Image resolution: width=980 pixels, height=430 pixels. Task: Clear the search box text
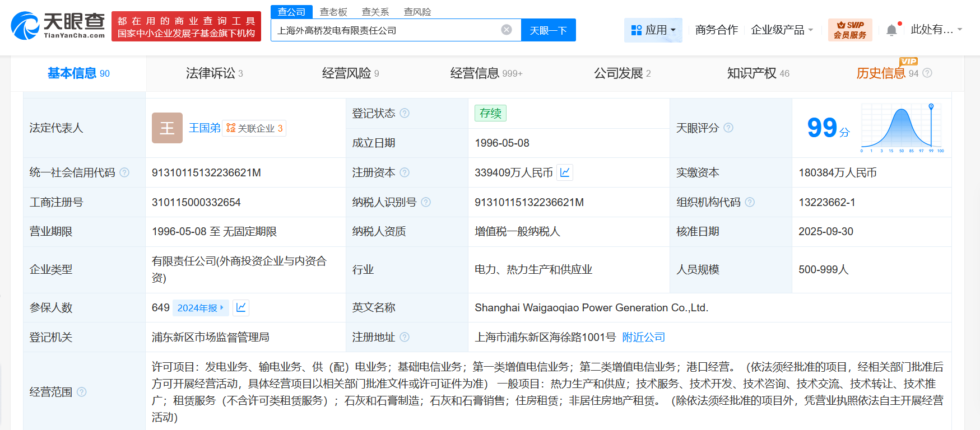pyautogui.click(x=506, y=30)
